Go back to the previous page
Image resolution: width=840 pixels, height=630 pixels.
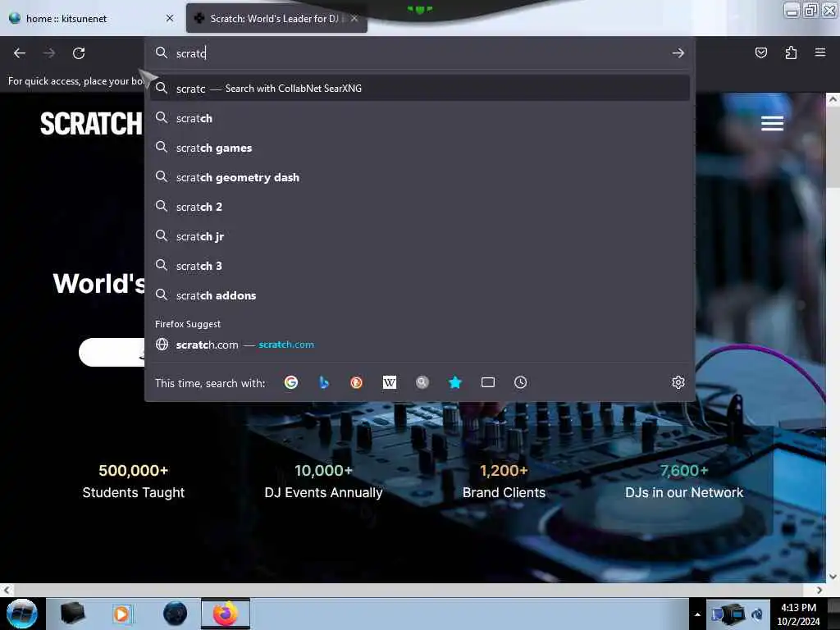click(20, 53)
